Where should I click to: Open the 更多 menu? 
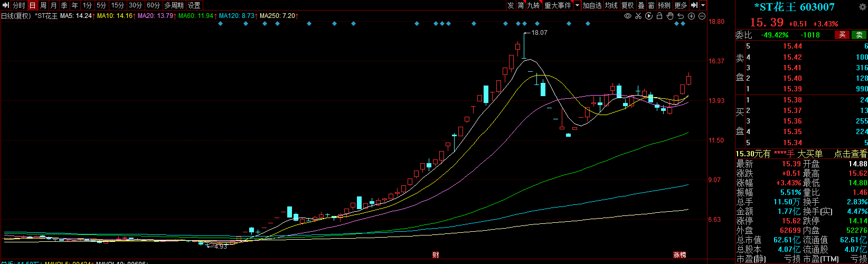tap(681, 5)
